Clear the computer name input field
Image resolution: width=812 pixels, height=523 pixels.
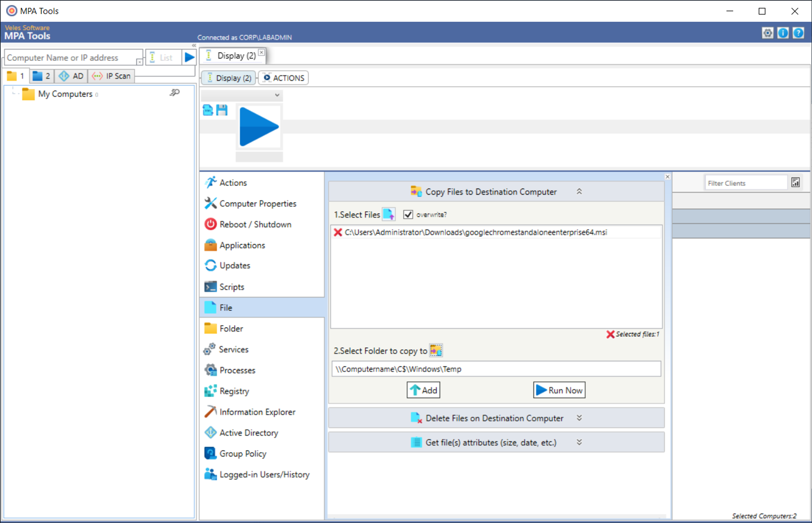pos(140,62)
